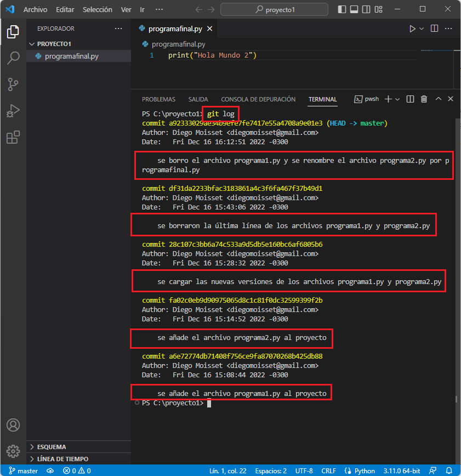
Task: Open the Selección menu
Action: pyautogui.click(x=98, y=10)
